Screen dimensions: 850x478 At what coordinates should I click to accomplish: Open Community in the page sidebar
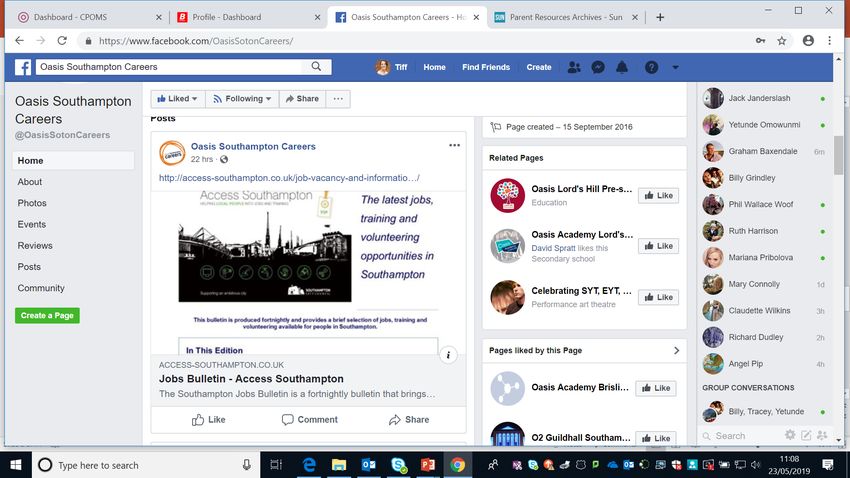[41, 288]
